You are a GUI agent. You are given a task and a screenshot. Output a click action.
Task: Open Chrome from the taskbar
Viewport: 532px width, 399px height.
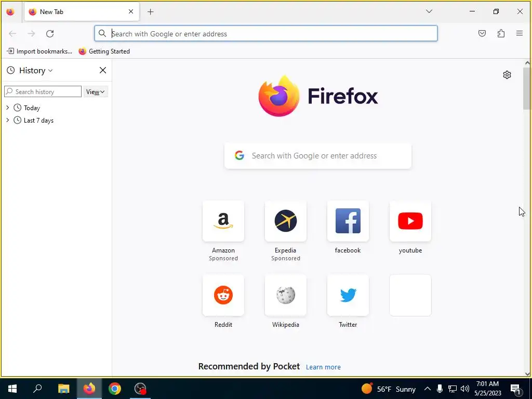pos(115,389)
